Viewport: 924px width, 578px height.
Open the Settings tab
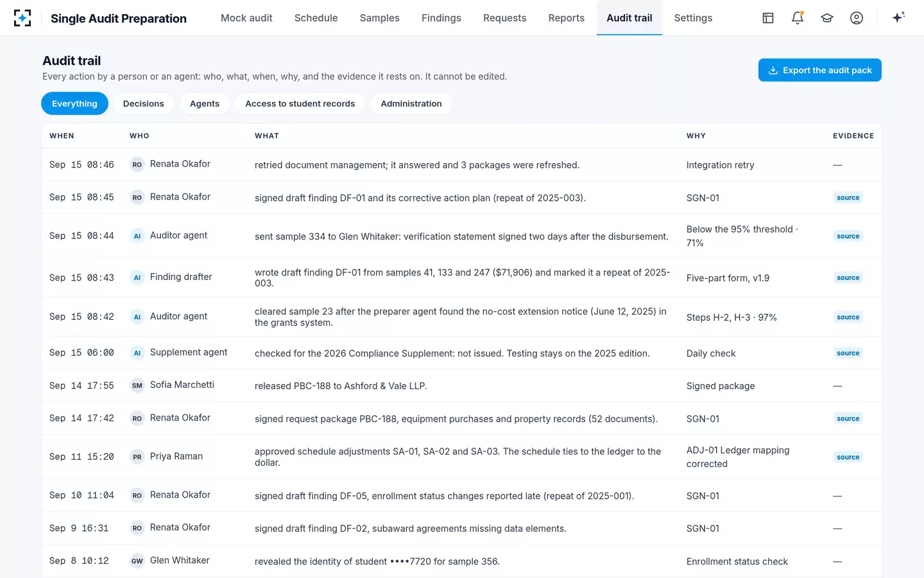pos(693,18)
